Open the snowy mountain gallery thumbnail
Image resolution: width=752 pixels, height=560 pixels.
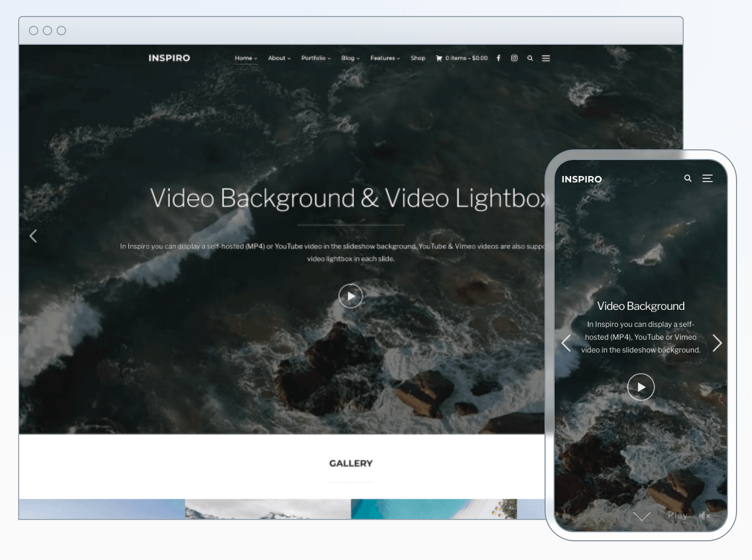268,509
